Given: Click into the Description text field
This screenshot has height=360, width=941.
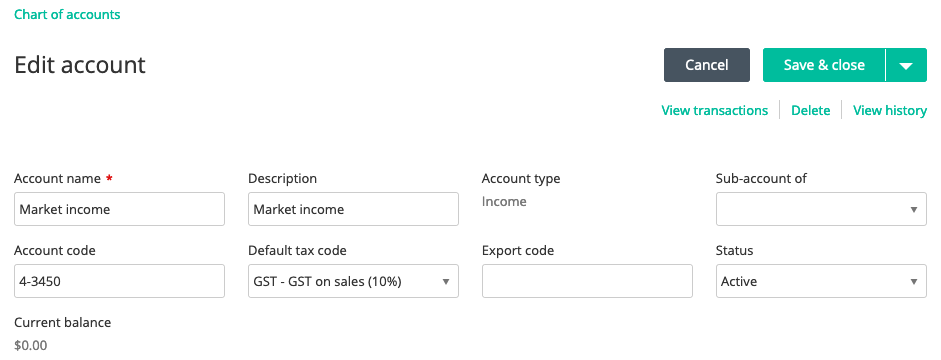Looking at the screenshot, I should click(353, 209).
